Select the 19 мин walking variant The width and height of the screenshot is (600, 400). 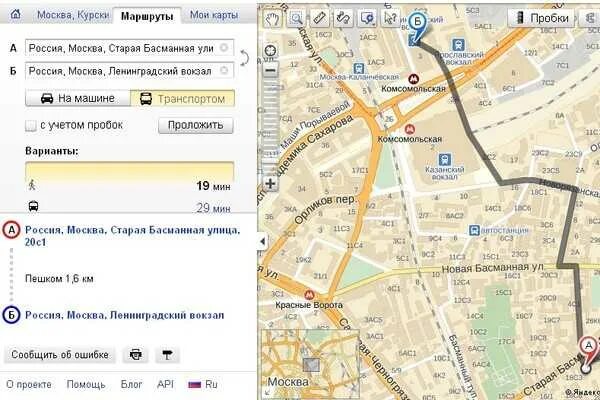[130, 186]
